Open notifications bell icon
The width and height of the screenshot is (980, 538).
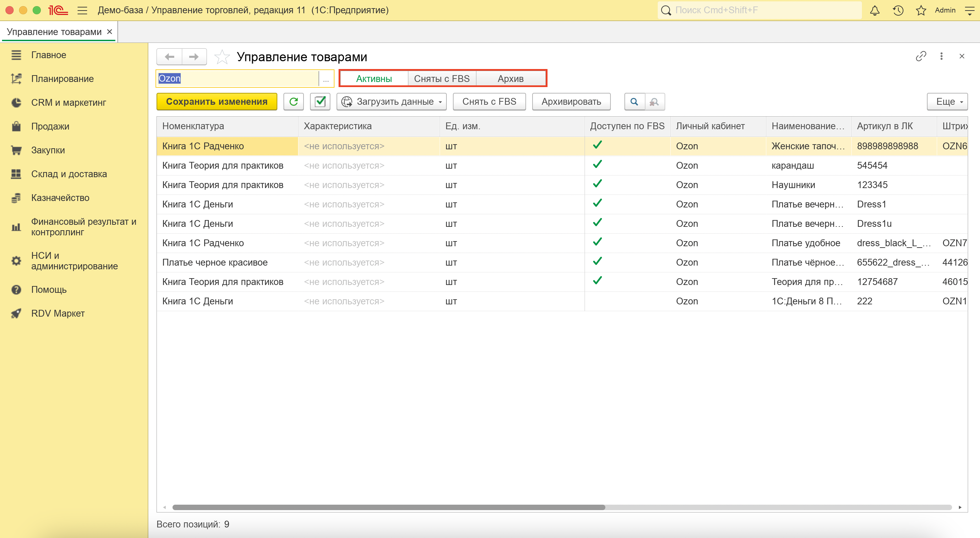pyautogui.click(x=875, y=10)
